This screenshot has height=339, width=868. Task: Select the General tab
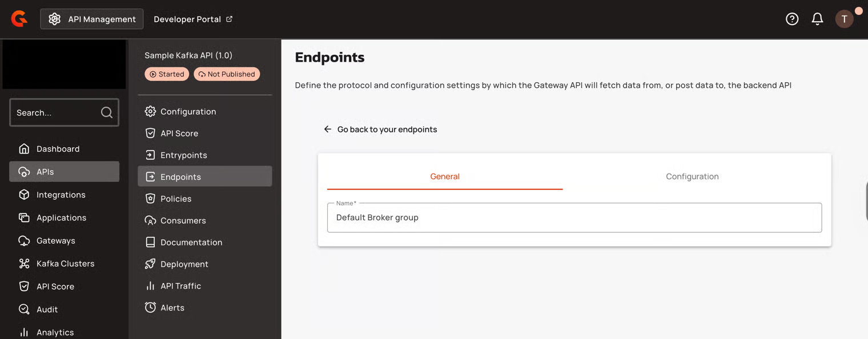coord(444,176)
